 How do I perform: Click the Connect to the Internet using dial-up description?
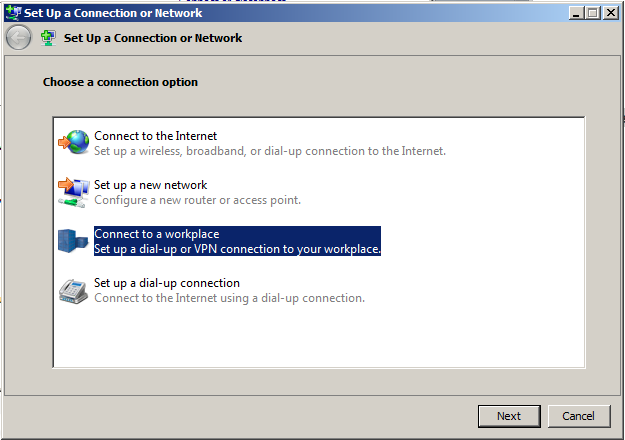pos(229,298)
